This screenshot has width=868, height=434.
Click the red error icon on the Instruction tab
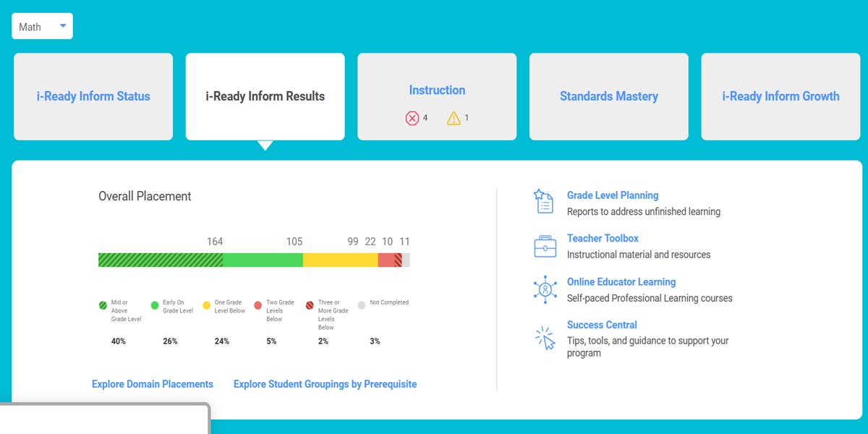click(x=412, y=118)
